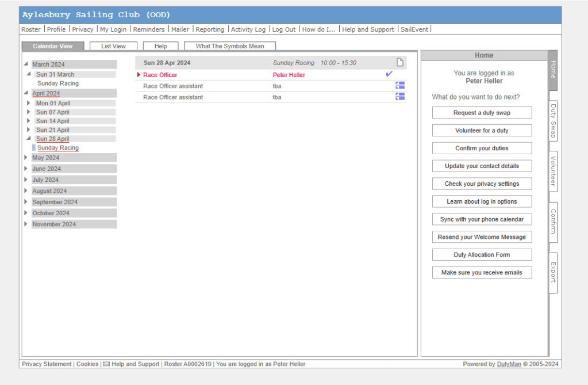The width and height of the screenshot is (588, 385).
Task: Click the envelope icon in the footer
Action: click(106, 364)
